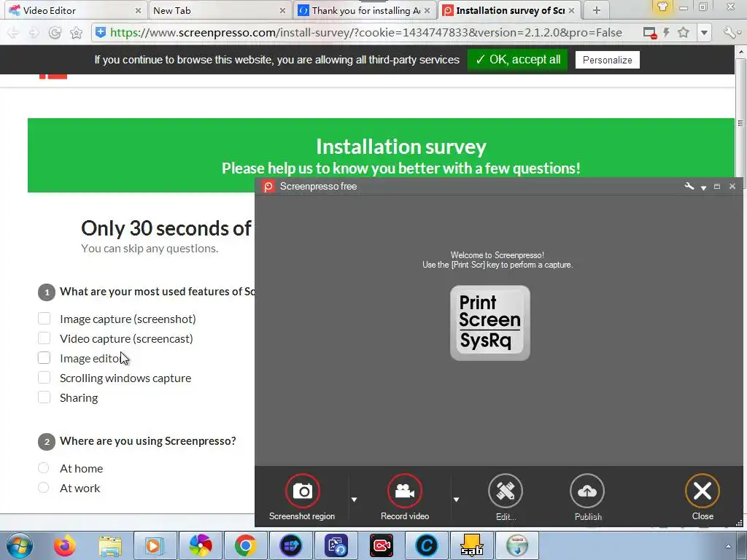This screenshot has width=747, height=560.
Task: Click the Screenshot region camera icon
Action: pos(303,491)
